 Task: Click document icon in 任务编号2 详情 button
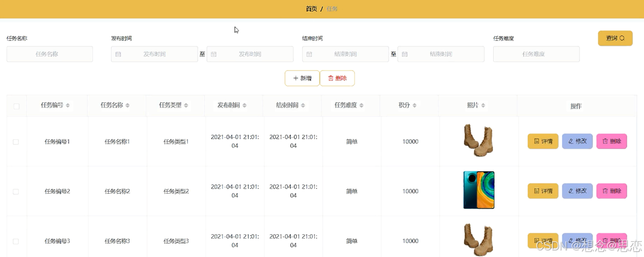[537, 191]
